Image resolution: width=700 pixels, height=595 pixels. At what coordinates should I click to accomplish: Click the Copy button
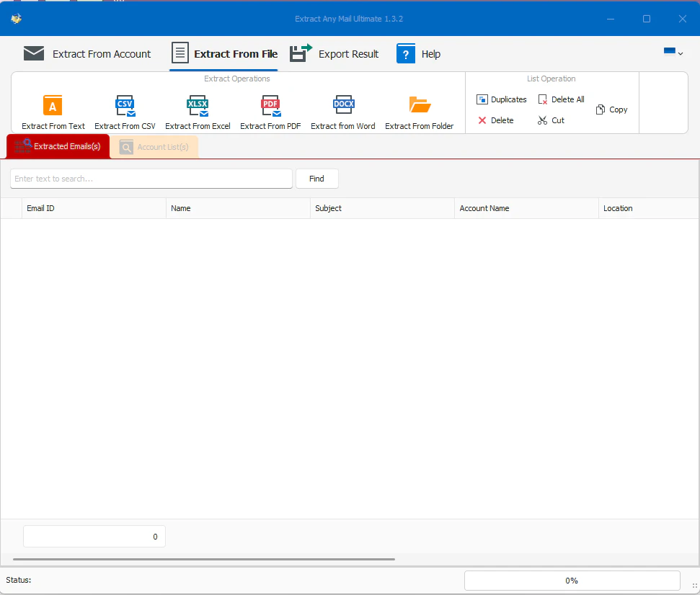pos(611,109)
